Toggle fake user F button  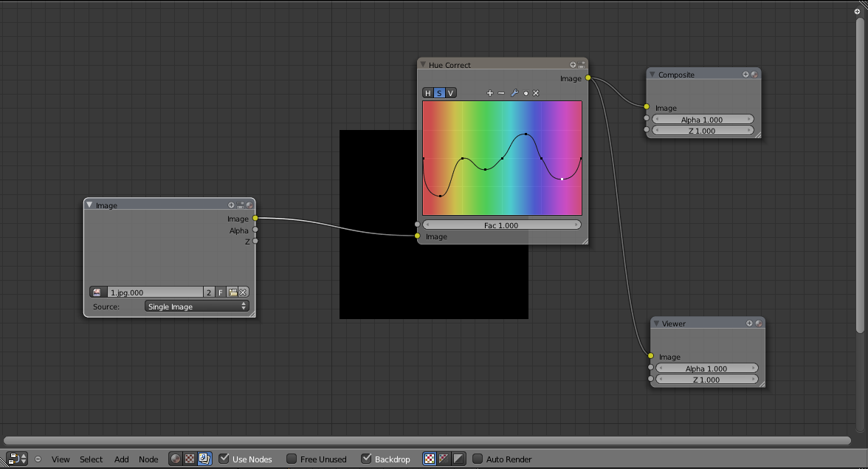(x=220, y=292)
